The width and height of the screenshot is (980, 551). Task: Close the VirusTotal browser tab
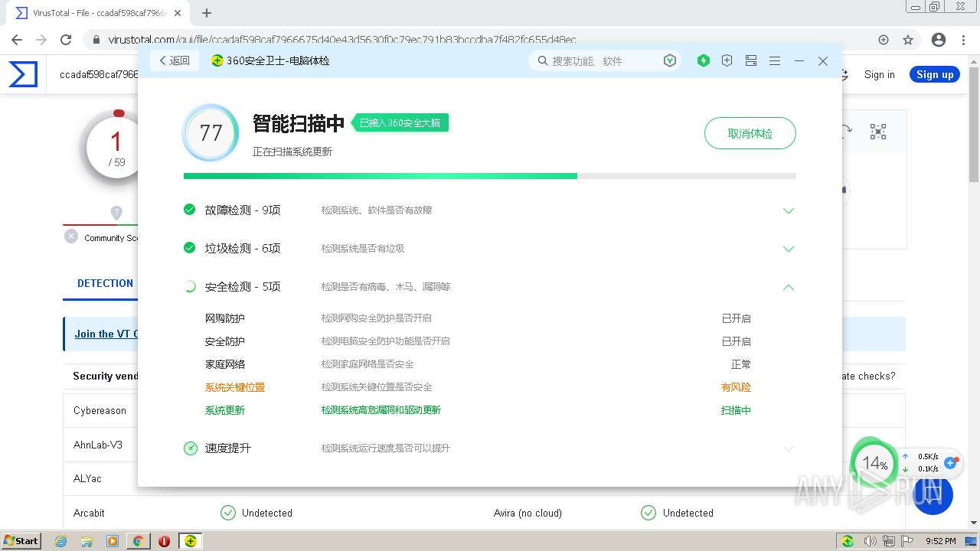coord(178,13)
